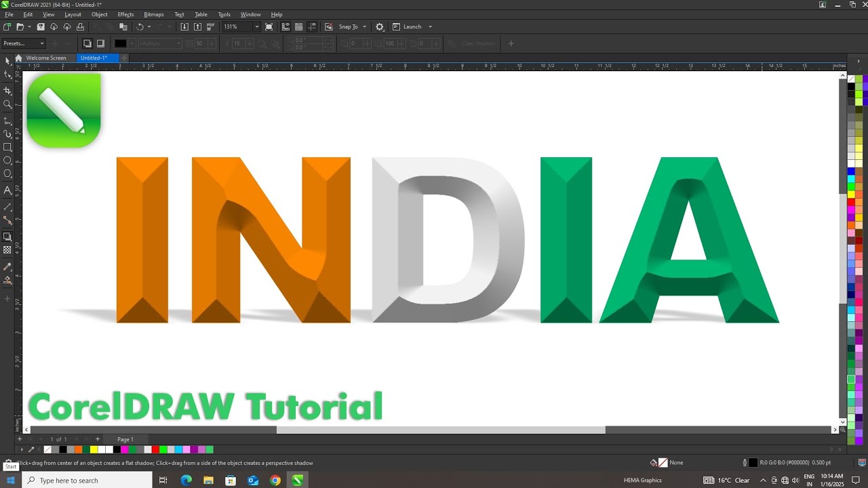Click the Undo arrow icon
868x488 pixels.
[x=140, y=26]
